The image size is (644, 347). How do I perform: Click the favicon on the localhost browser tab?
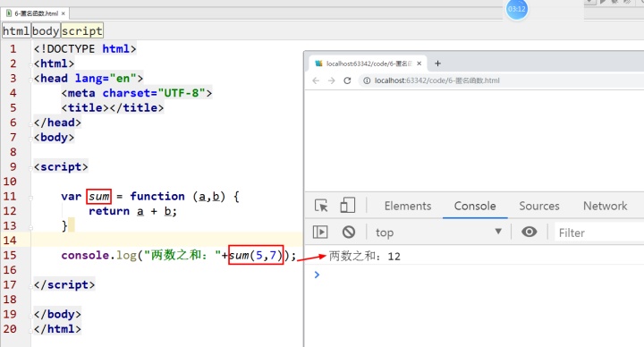click(x=318, y=63)
